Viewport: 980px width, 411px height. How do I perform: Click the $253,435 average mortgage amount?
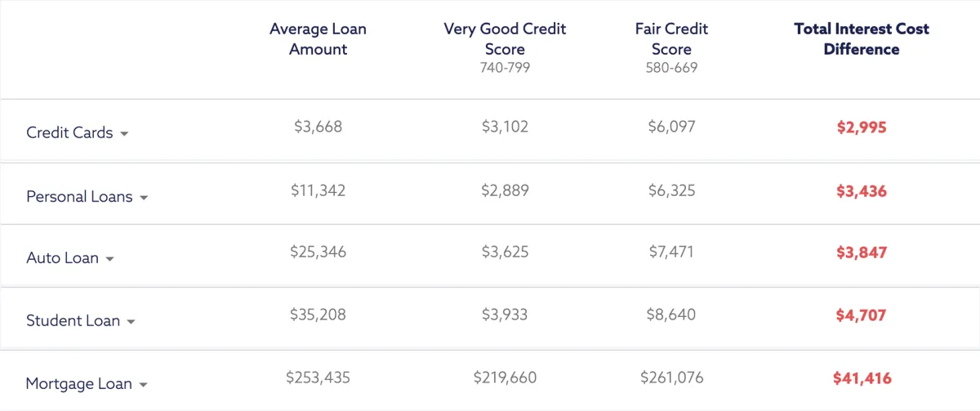pos(318,377)
